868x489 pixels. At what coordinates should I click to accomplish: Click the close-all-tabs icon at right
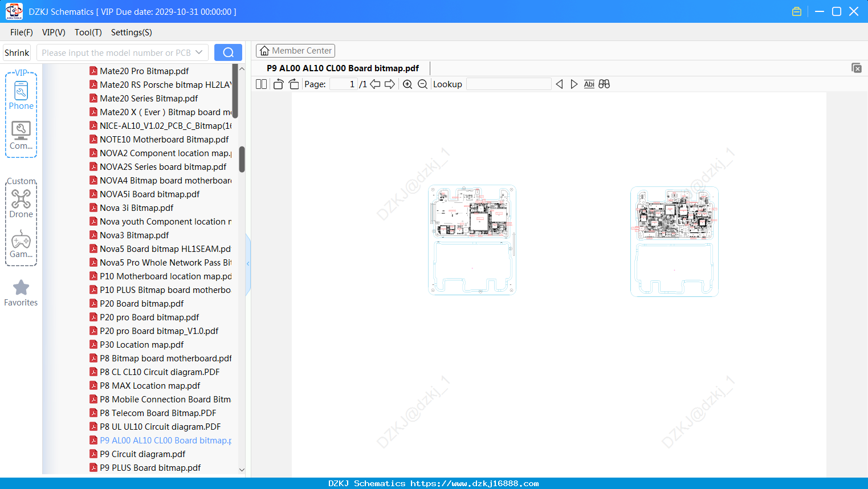click(x=856, y=68)
